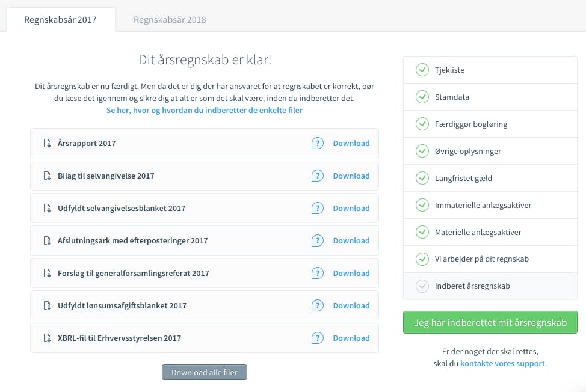Viewport: 586px width, 392px height.
Task: Click green checkmark next to Langfristet gæld
Action: coord(422,178)
